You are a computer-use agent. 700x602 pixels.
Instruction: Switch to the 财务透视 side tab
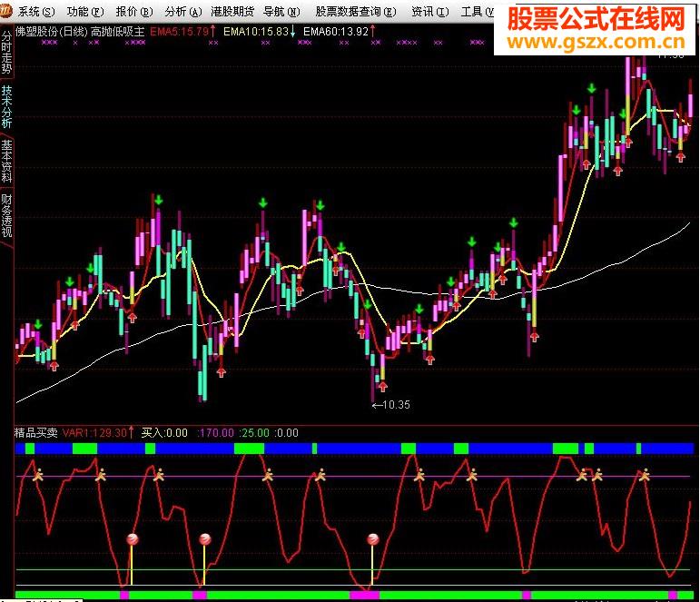click(6, 215)
